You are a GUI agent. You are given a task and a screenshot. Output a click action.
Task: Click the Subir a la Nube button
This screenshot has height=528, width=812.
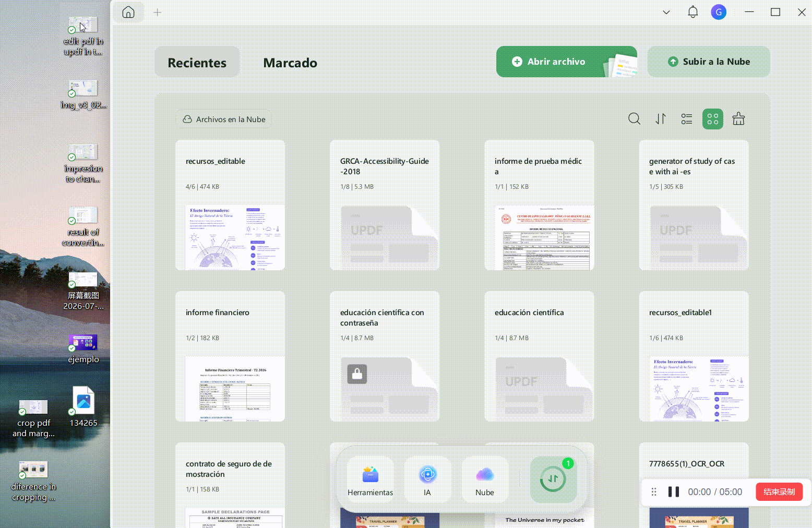709,62
